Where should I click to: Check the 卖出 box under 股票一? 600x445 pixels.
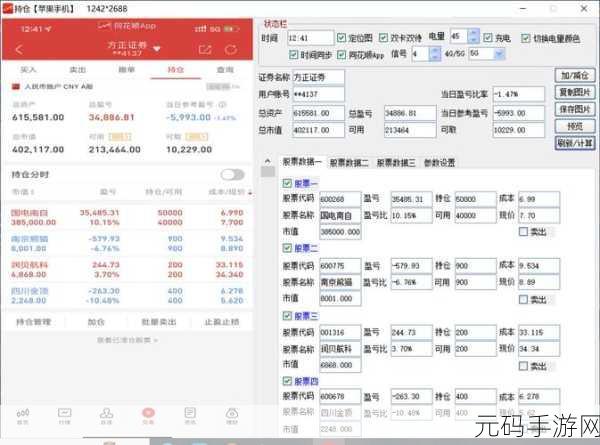click(523, 231)
